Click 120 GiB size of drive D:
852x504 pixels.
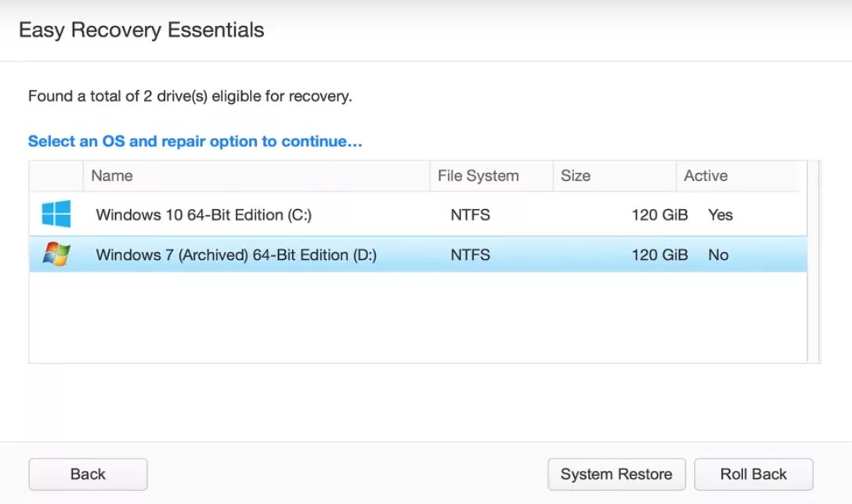click(659, 255)
